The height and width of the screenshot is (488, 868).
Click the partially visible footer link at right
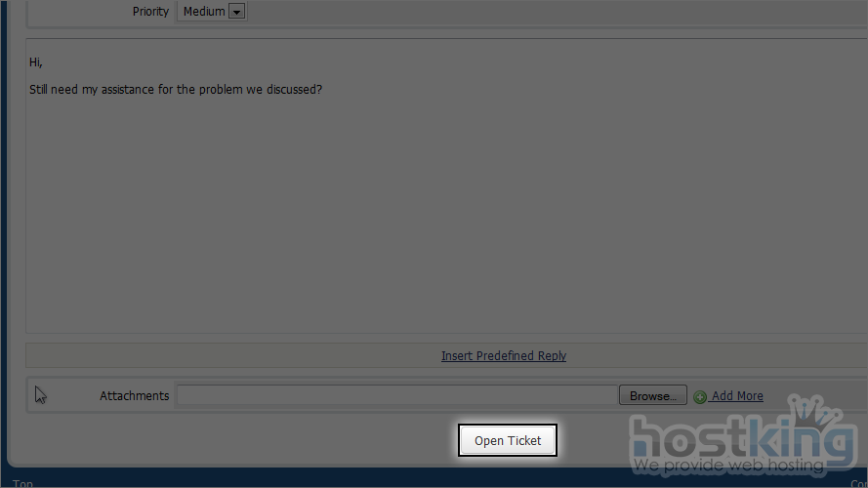(859, 483)
